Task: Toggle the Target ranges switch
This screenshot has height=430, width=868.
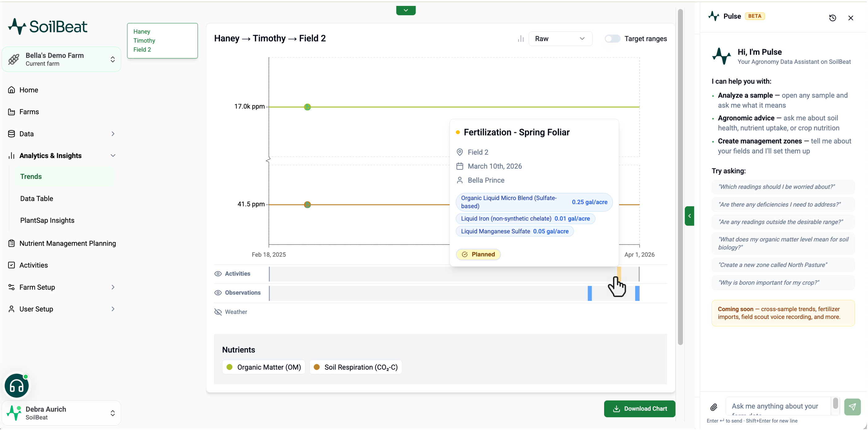Action: 612,39
